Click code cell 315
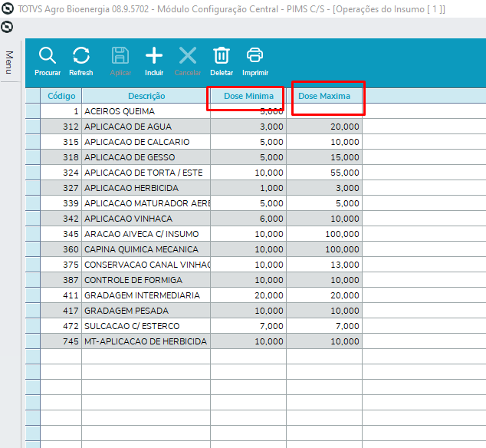The height and width of the screenshot is (448, 486). [x=61, y=142]
